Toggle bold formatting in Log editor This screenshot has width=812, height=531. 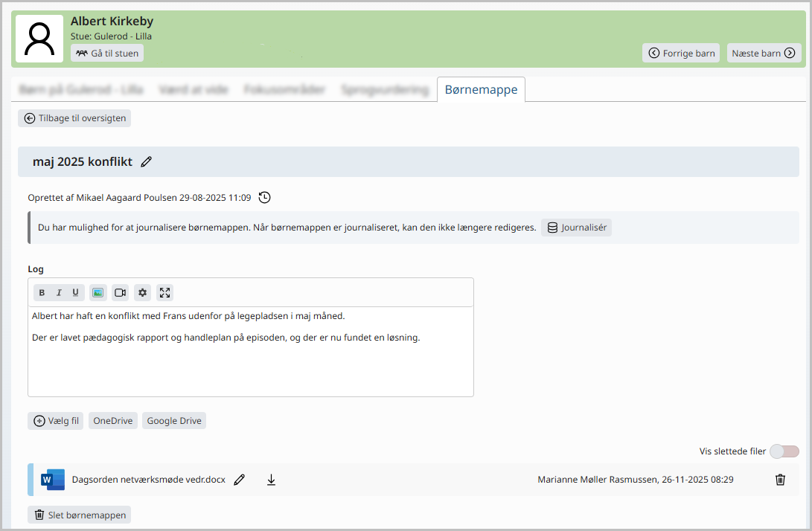[x=42, y=292]
